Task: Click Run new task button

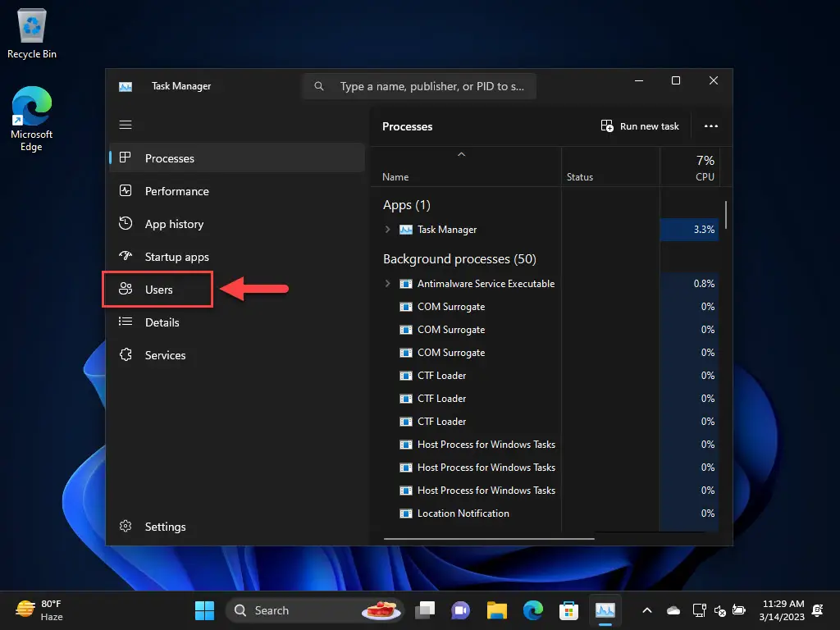Action: [640, 126]
